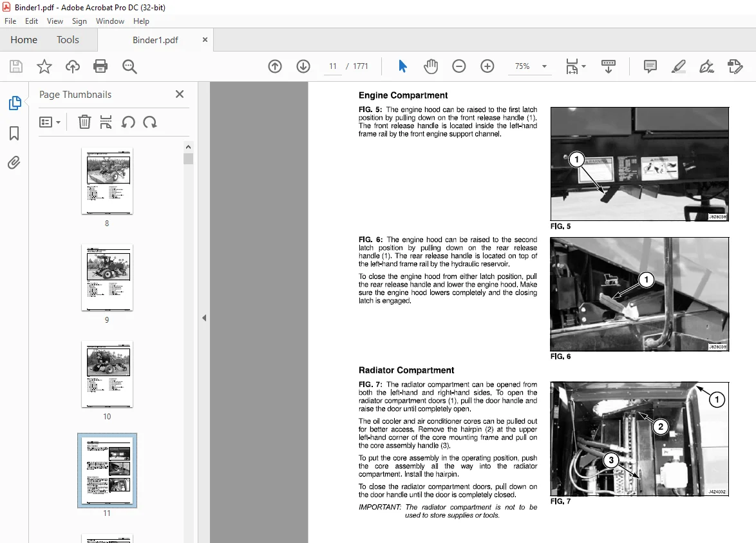Image resolution: width=756 pixels, height=543 pixels.
Task: Open the Attachments paperclip panel
Action: 14,162
